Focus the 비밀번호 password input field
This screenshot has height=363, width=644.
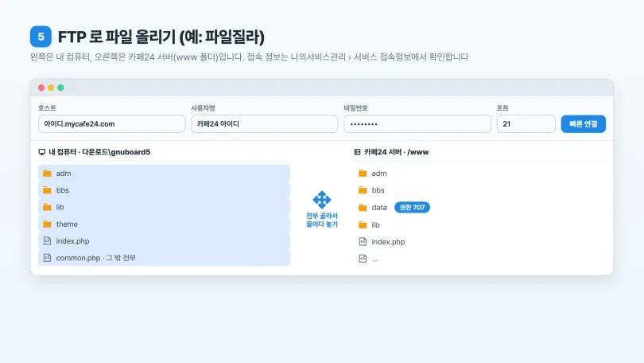click(x=417, y=123)
